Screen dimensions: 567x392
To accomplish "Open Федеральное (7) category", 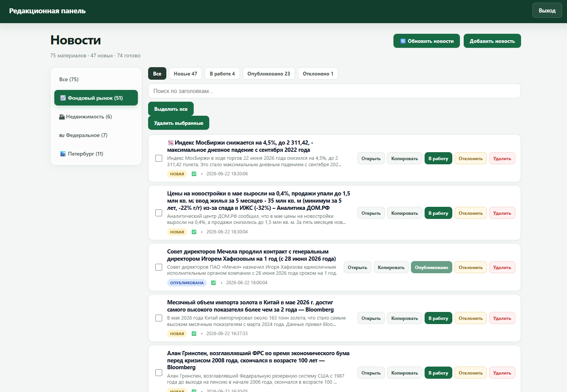I will [x=96, y=135].
